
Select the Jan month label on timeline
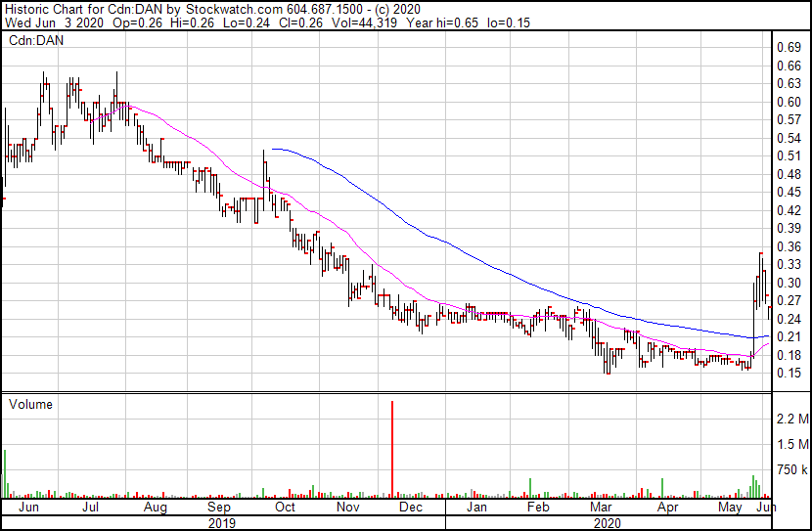point(475,509)
